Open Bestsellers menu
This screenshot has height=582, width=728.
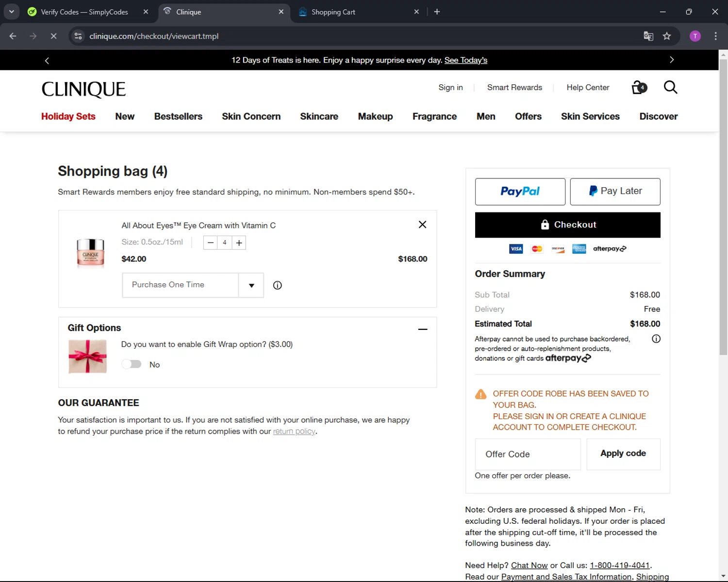point(178,116)
